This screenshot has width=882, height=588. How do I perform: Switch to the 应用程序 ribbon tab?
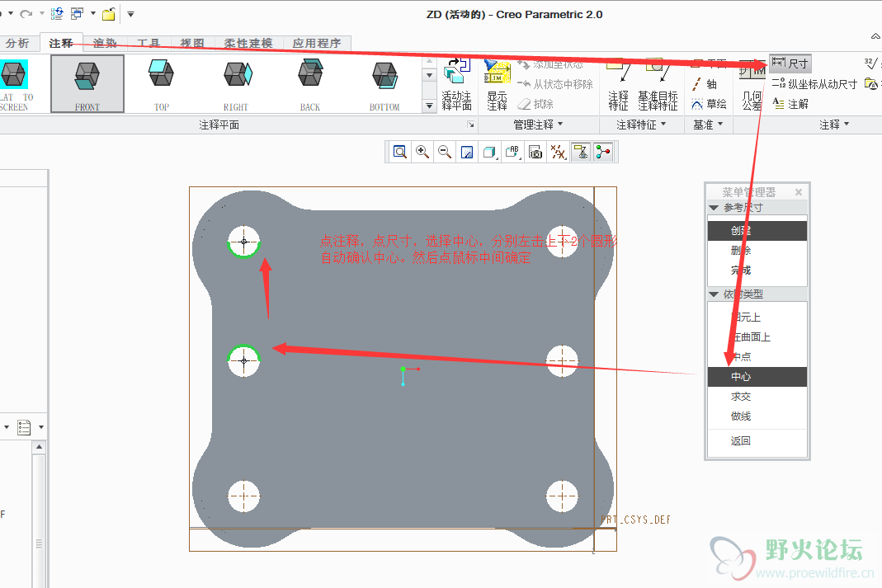coord(317,43)
